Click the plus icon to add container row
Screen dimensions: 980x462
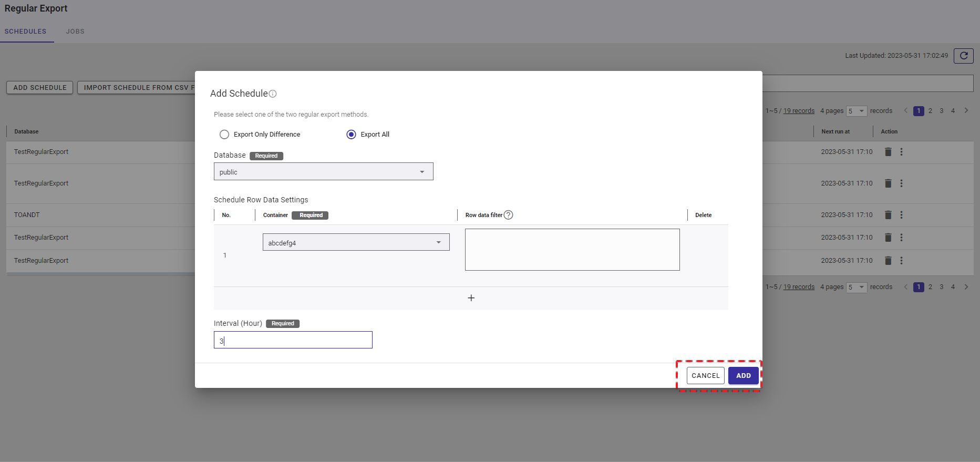[471, 298]
